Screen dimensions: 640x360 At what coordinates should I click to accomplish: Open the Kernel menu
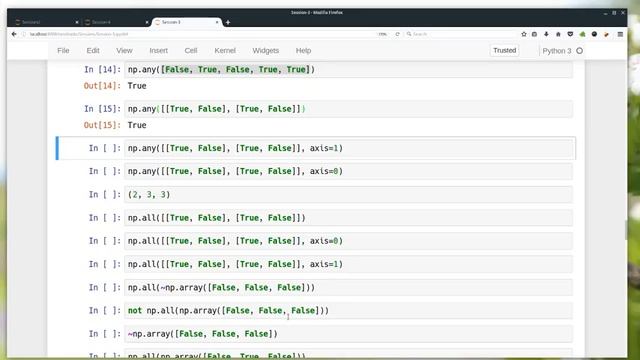pyautogui.click(x=225, y=51)
